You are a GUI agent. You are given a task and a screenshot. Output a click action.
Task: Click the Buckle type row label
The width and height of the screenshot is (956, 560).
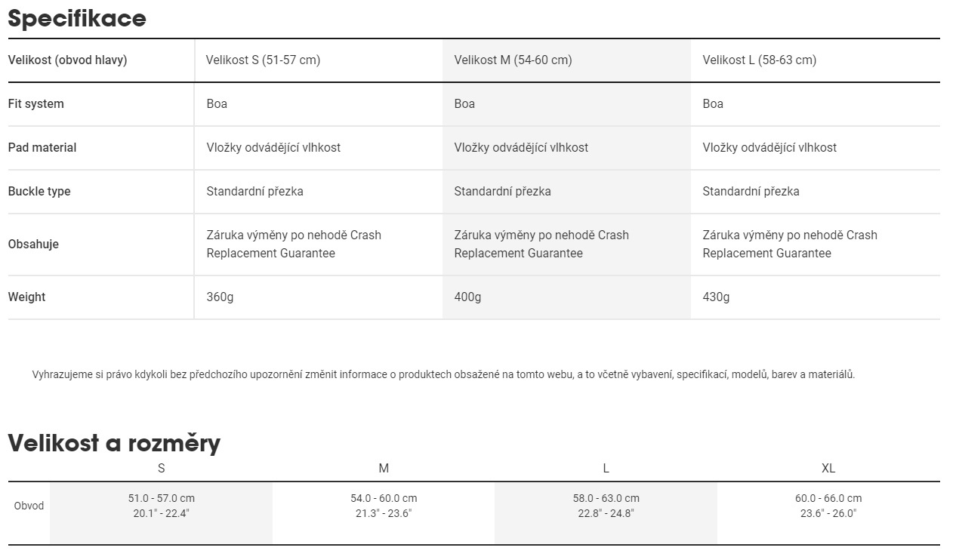point(39,192)
